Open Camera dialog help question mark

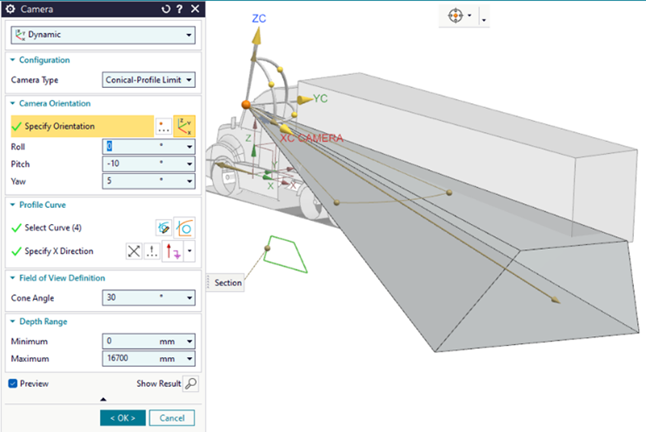tap(179, 9)
